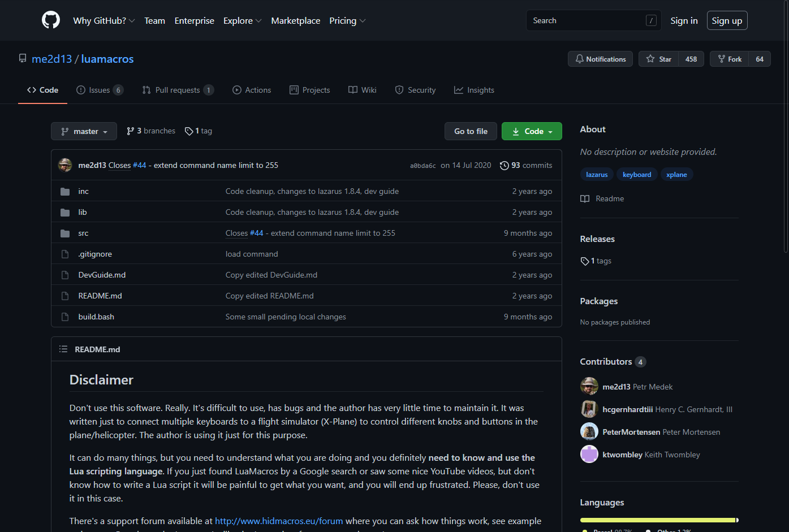789x532 pixels.
Task: Open the GitHub Octocat logo homepage
Action: (51, 20)
